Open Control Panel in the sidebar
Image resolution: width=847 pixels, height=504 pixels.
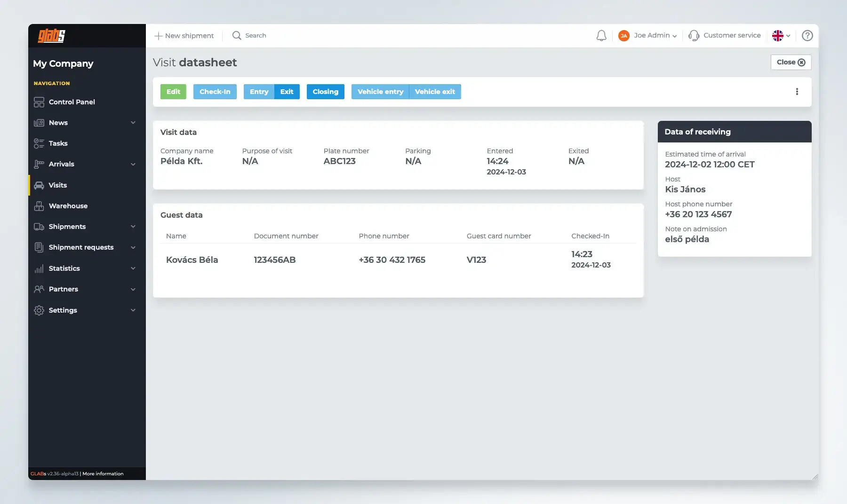point(72,102)
